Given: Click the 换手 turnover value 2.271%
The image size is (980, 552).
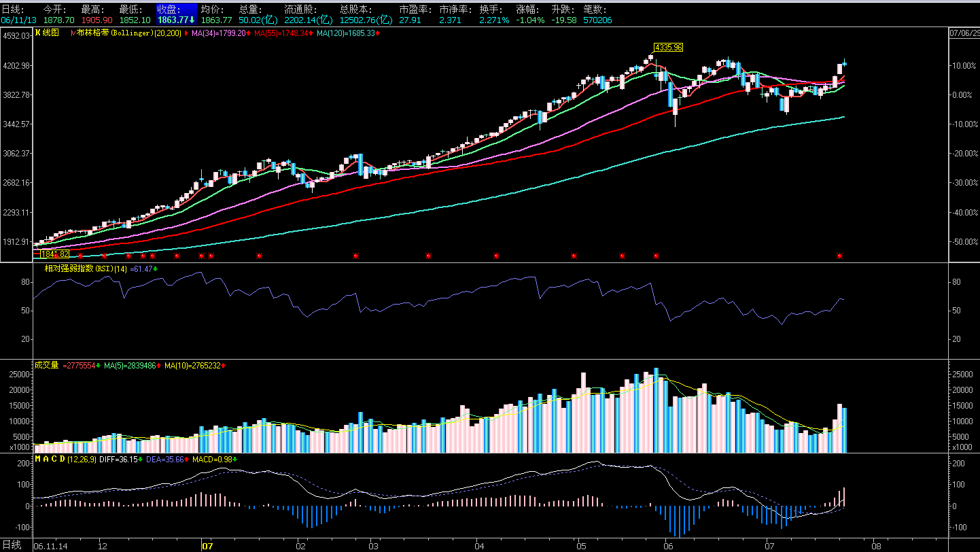Looking at the screenshot, I should point(494,20).
